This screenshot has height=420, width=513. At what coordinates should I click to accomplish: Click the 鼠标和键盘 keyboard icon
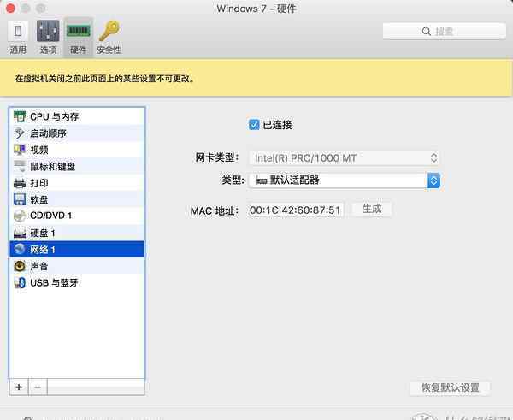coord(20,166)
